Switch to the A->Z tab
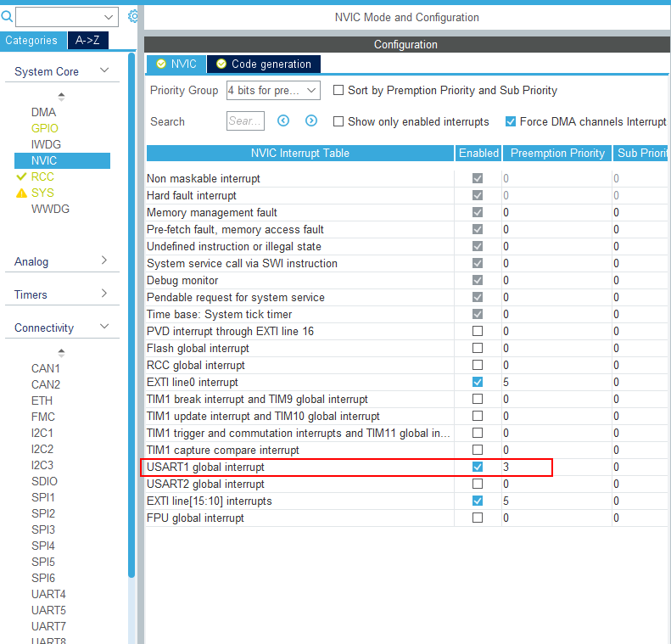 tap(88, 40)
